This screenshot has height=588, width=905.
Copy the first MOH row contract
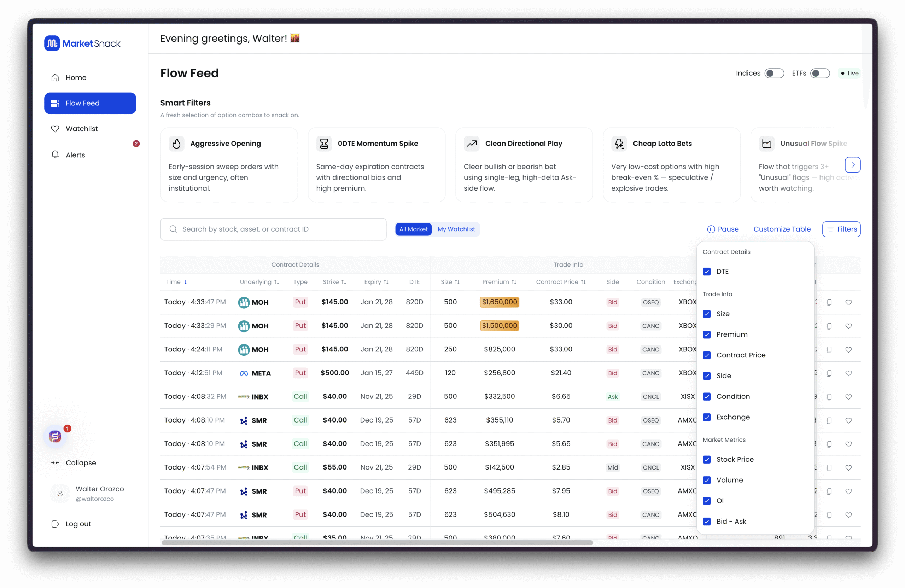[x=829, y=302]
